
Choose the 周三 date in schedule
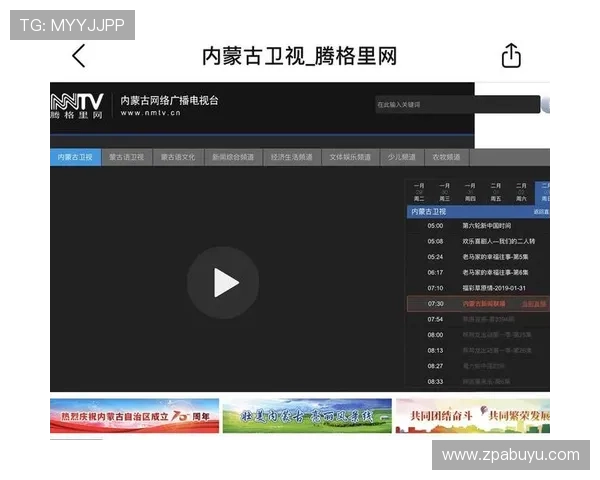pos(445,192)
